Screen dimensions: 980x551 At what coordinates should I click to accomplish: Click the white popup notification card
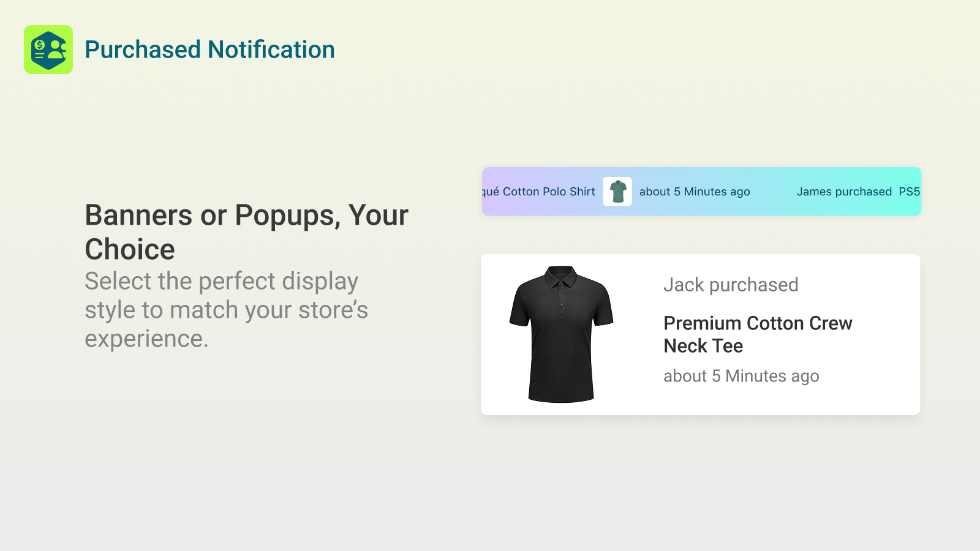pyautogui.click(x=700, y=334)
